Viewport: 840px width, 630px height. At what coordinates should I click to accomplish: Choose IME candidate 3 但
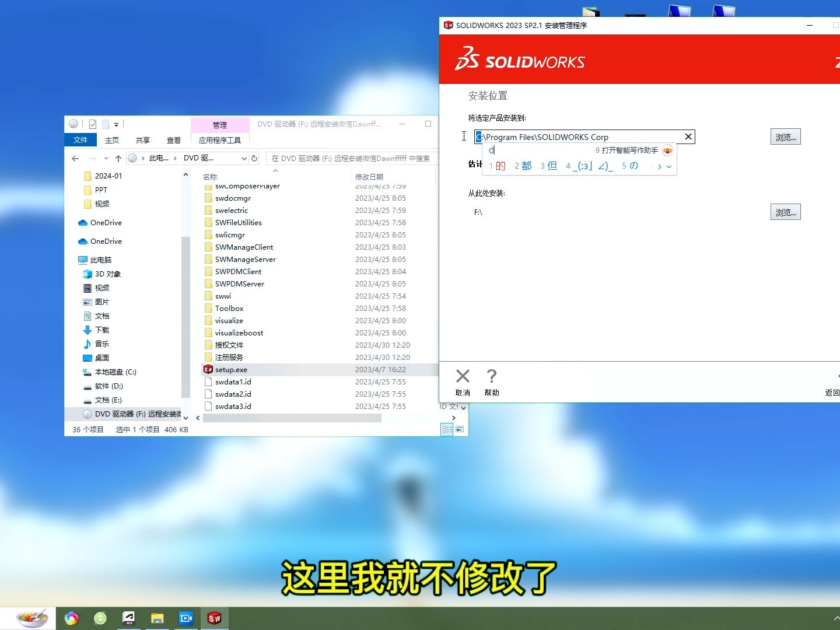pyautogui.click(x=549, y=166)
